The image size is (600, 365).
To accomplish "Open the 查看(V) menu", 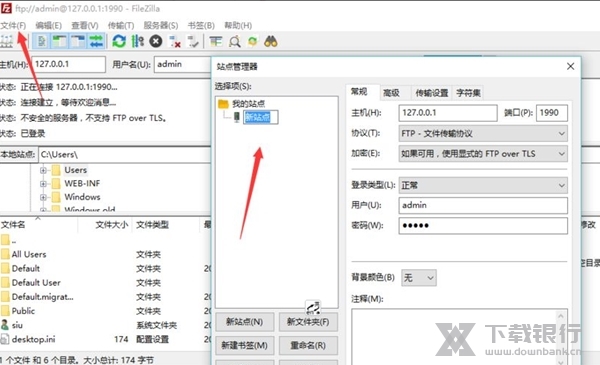I will click(x=85, y=25).
